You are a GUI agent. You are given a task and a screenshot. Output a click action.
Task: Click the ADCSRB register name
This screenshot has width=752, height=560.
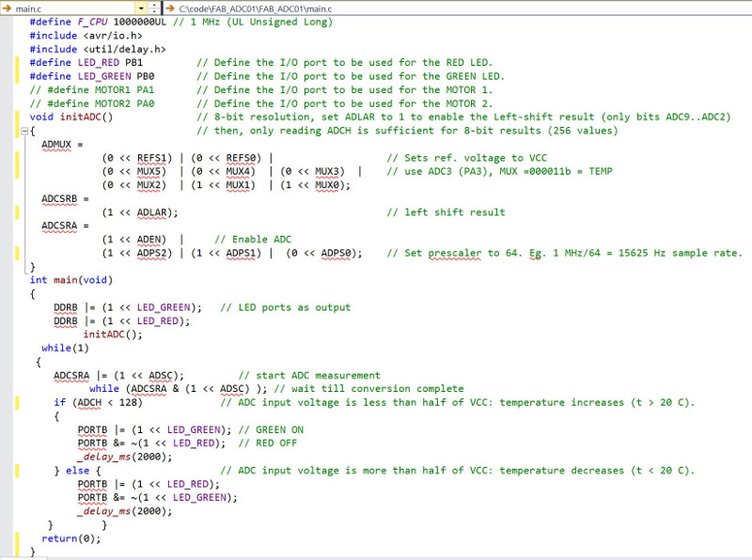click(59, 198)
